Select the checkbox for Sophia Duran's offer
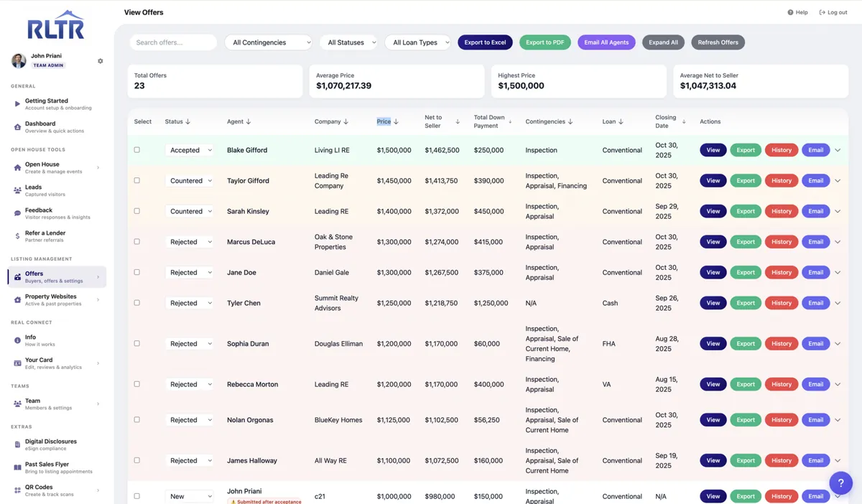Screen dimensions: 862x504 136,344
